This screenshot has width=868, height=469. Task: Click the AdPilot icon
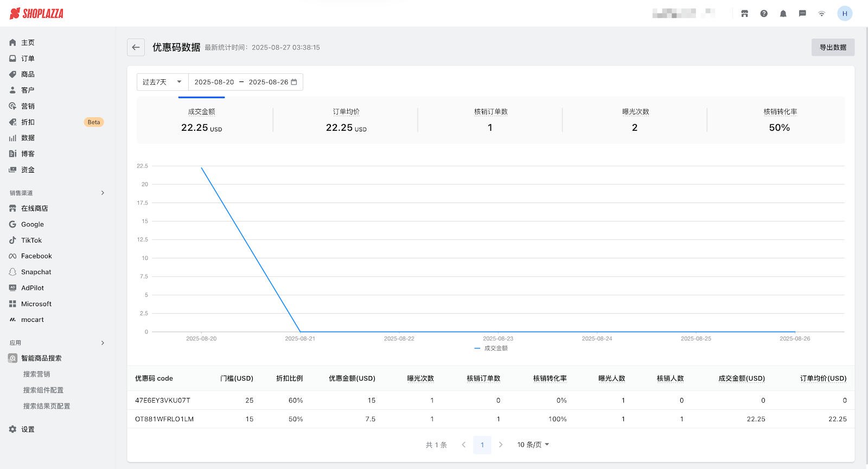[x=12, y=288]
